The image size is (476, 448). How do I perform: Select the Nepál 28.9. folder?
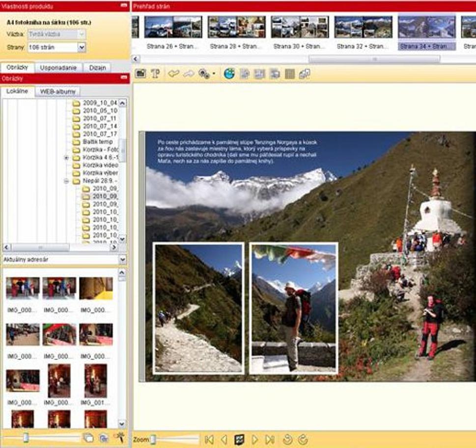[95, 181]
